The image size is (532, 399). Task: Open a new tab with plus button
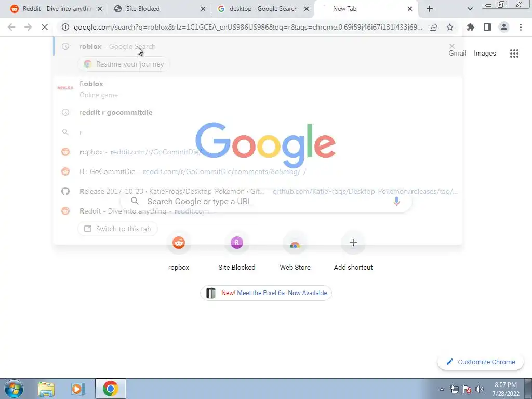pos(430,9)
